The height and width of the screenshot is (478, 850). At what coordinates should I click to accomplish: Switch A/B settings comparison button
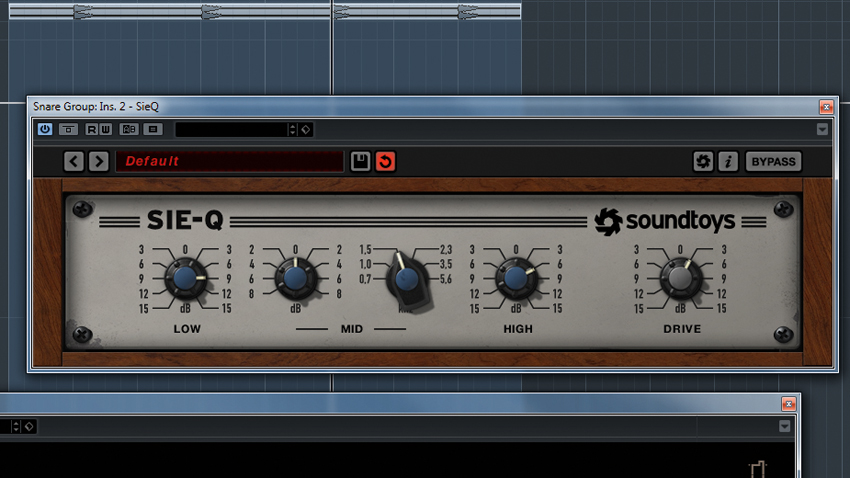[x=129, y=129]
